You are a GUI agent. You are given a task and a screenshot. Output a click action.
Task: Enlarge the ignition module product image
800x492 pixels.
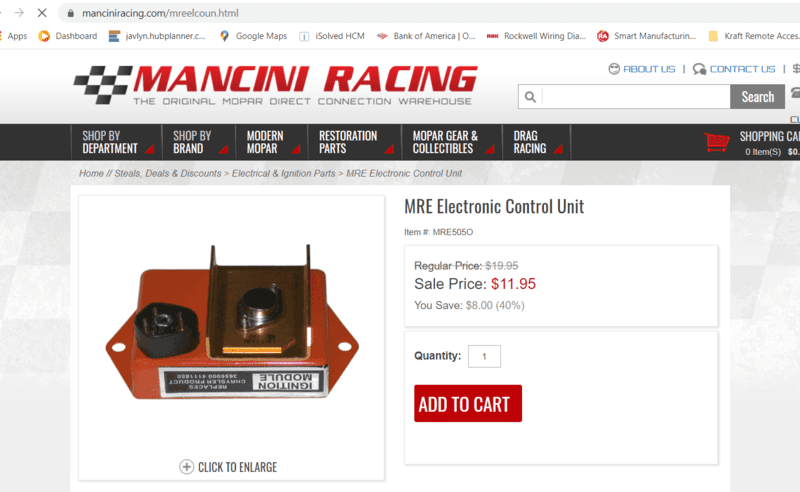tap(232, 323)
